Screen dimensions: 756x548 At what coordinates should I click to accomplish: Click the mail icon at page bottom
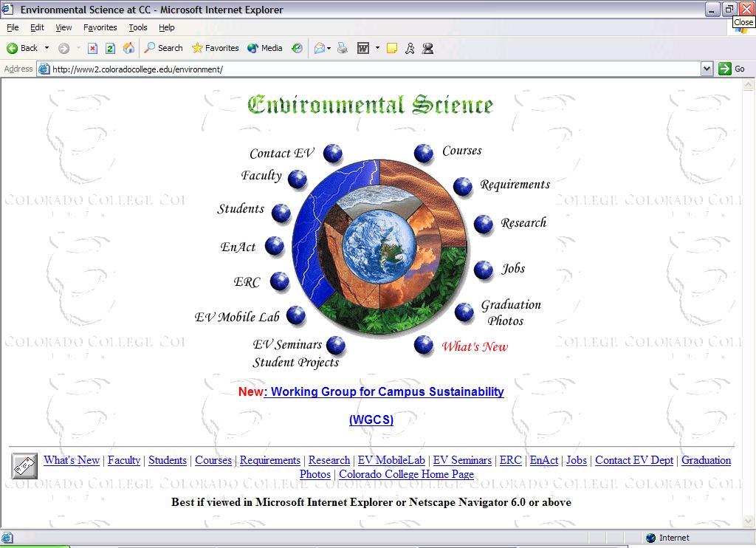(x=24, y=466)
